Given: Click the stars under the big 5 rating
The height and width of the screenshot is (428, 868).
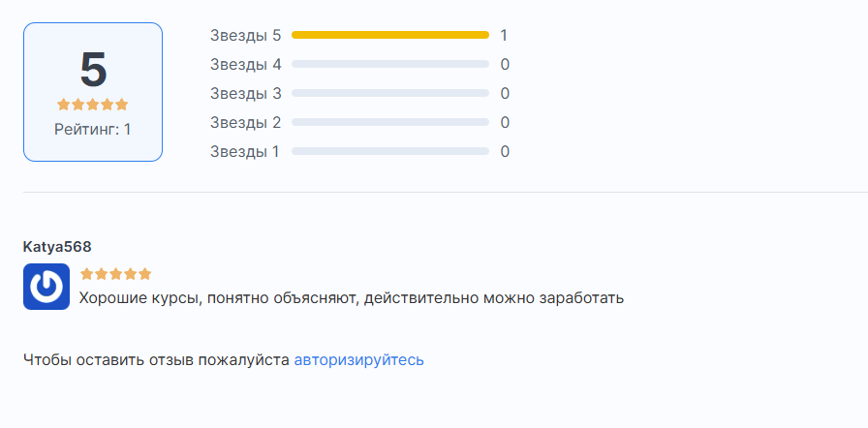Looking at the screenshot, I should 92,105.
